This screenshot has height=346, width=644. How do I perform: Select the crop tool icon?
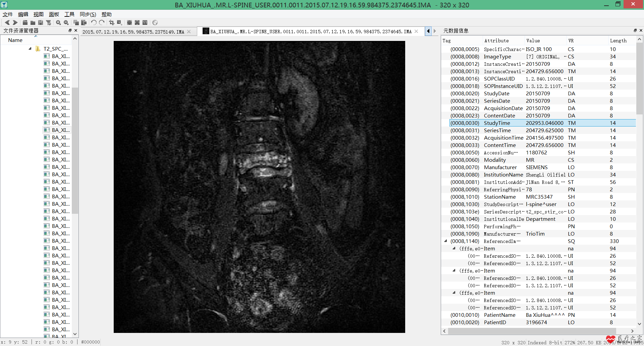[x=112, y=22]
